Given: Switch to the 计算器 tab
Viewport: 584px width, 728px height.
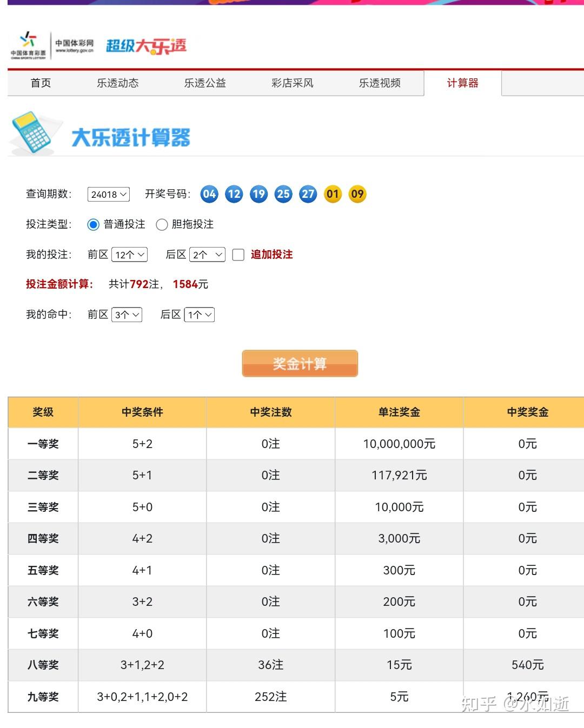Looking at the screenshot, I should pos(462,83).
